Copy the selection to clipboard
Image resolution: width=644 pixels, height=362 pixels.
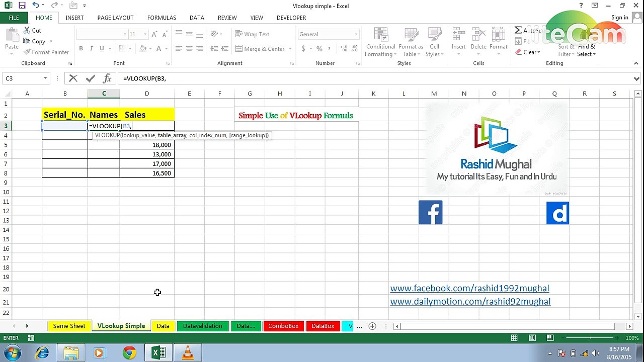tap(34, 41)
